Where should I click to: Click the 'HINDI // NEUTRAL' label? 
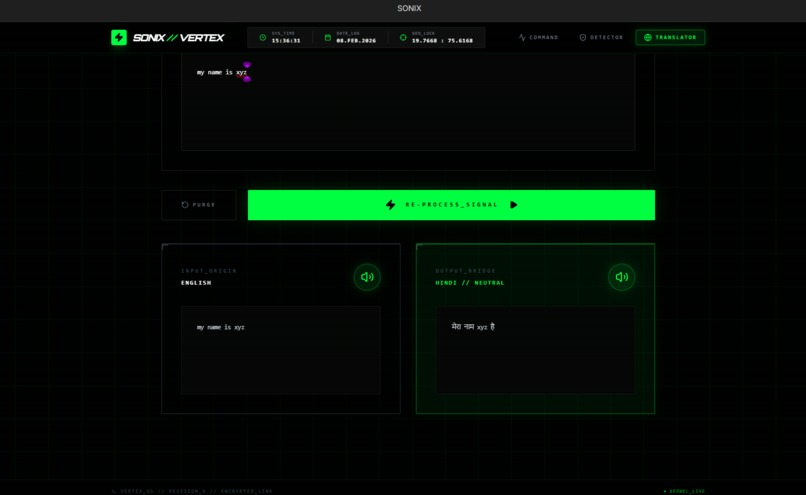tap(470, 283)
